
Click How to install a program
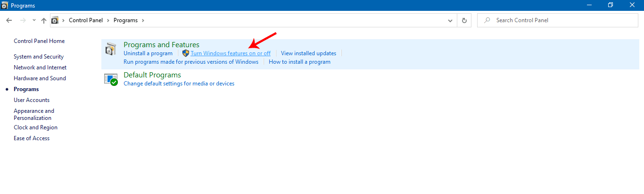(x=299, y=62)
